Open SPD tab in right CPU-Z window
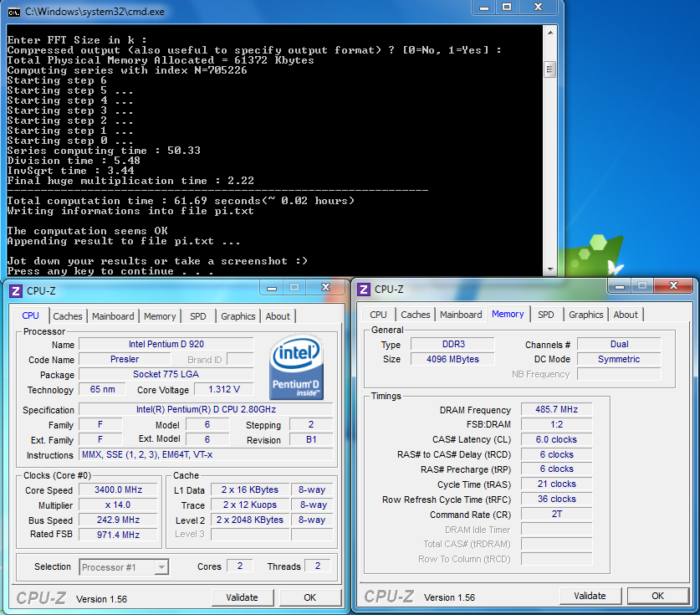The height and width of the screenshot is (615, 700). pos(545,315)
